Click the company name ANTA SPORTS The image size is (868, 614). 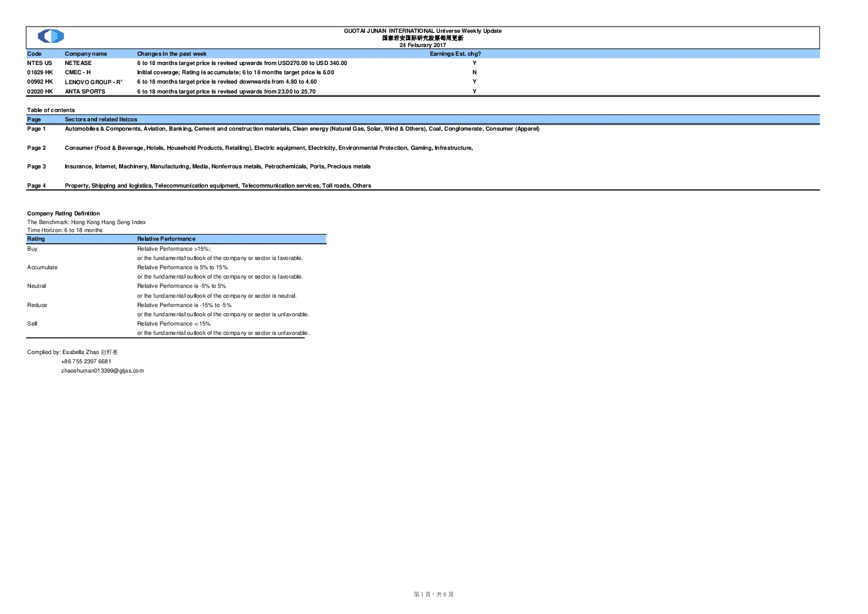85,92
